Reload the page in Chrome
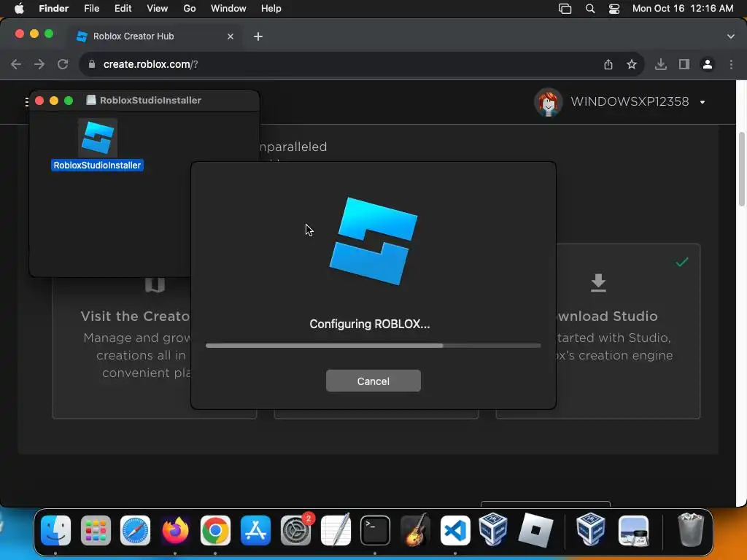This screenshot has width=747, height=560. [63, 64]
